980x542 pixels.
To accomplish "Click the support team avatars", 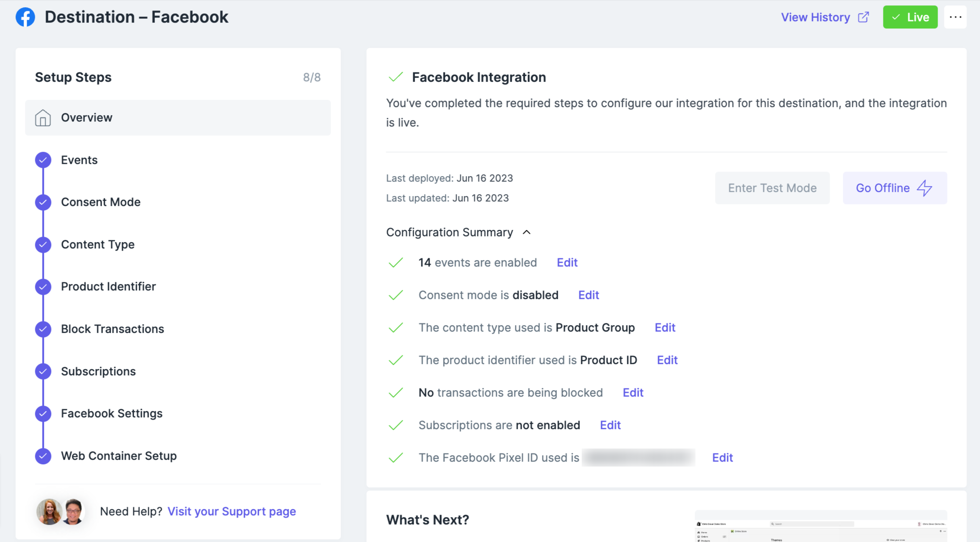I will (61, 511).
